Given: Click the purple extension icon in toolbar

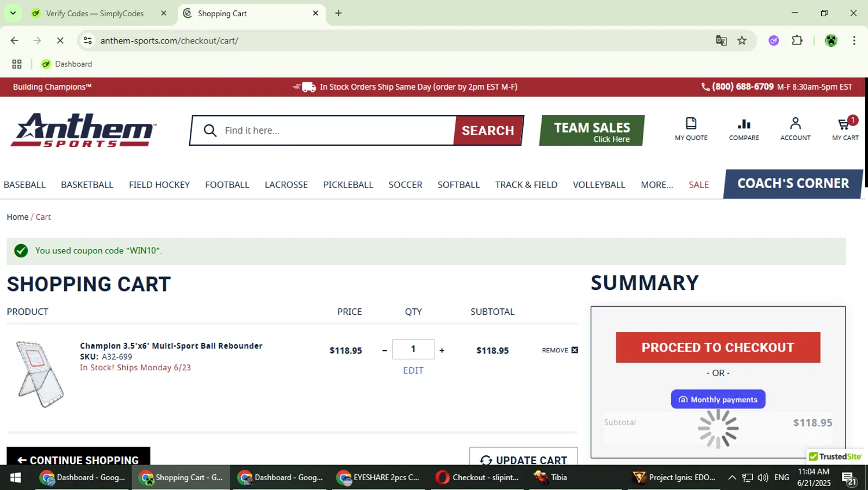Looking at the screenshot, I should point(774,40).
